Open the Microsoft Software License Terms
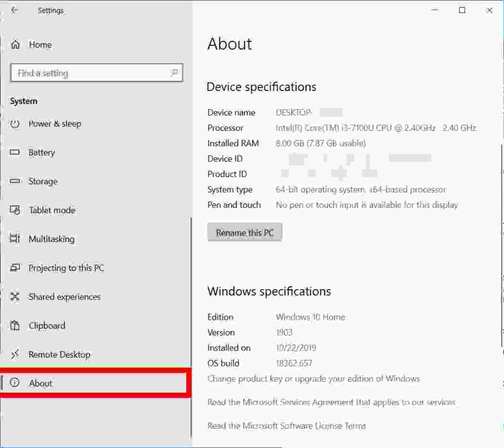Image resolution: width=504 pixels, height=448 pixels. coord(287,426)
